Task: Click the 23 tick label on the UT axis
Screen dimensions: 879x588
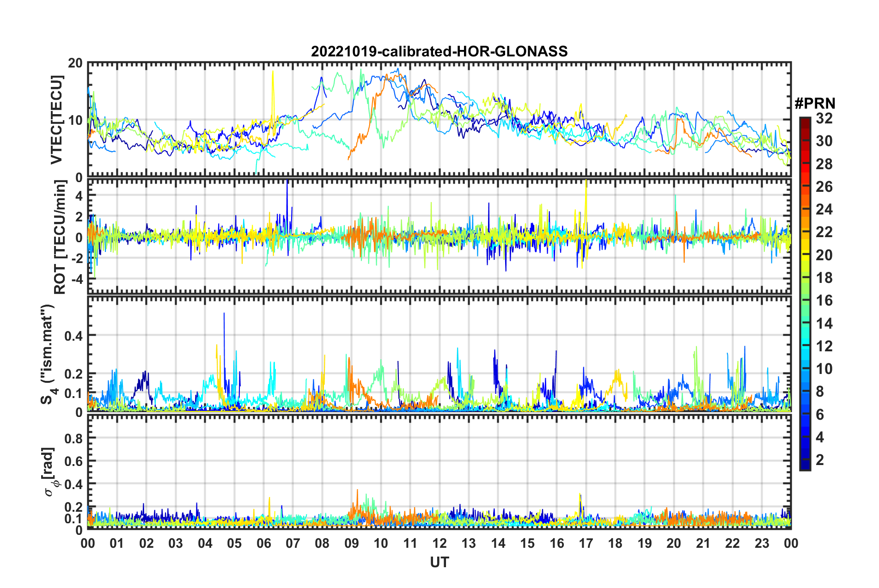Action: pos(762,543)
